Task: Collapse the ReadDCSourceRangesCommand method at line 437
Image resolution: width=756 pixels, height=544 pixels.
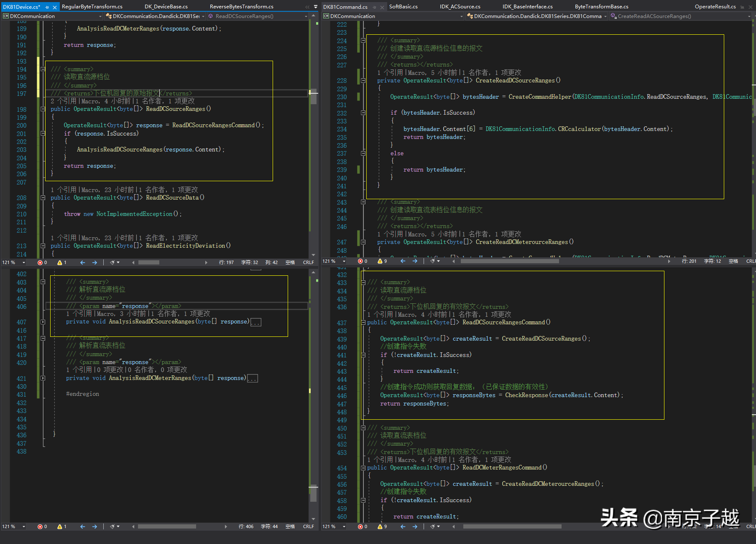Action: [363, 323]
